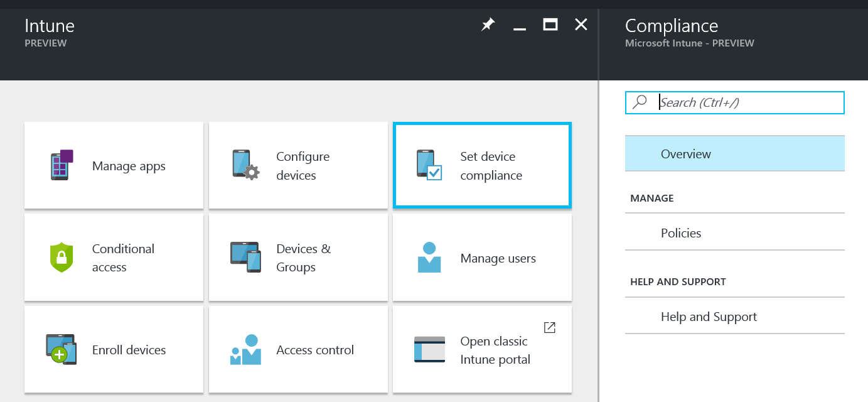Image resolution: width=868 pixels, height=402 pixels.
Task: Click the green Conditional access shield icon
Action: (x=62, y=258)
